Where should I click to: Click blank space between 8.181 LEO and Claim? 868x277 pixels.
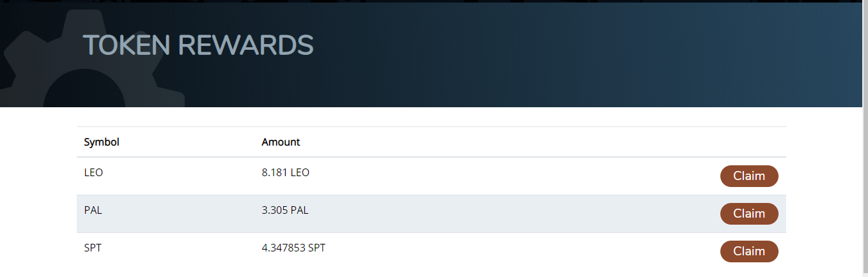(511, 176)
